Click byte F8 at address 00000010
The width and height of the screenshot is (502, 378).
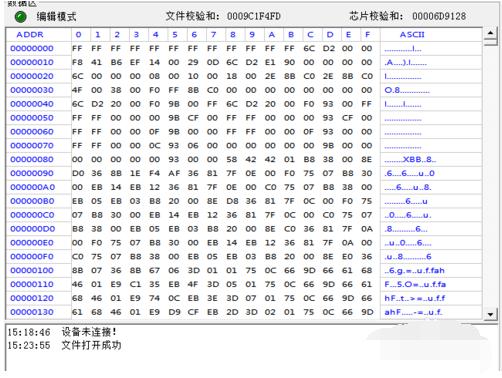[77, 62]
